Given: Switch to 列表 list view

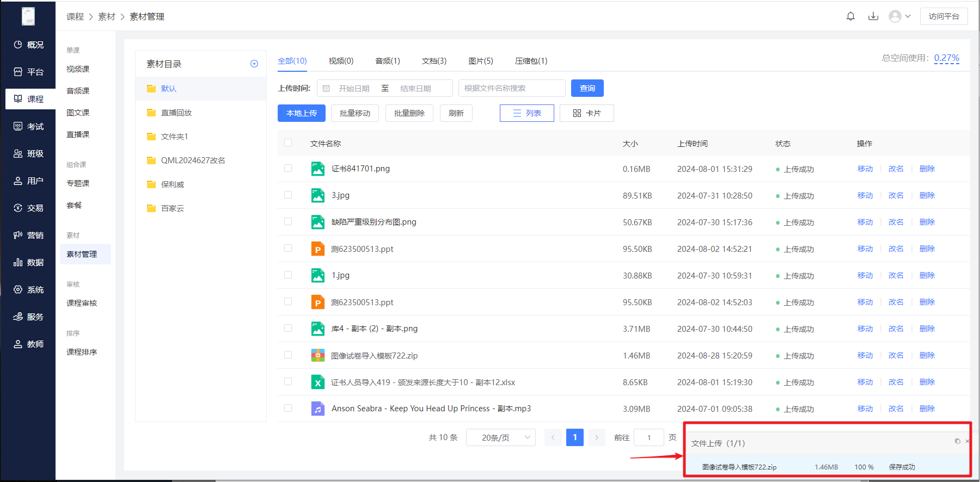Looking at the screenshot, I should tap(527, 113).
